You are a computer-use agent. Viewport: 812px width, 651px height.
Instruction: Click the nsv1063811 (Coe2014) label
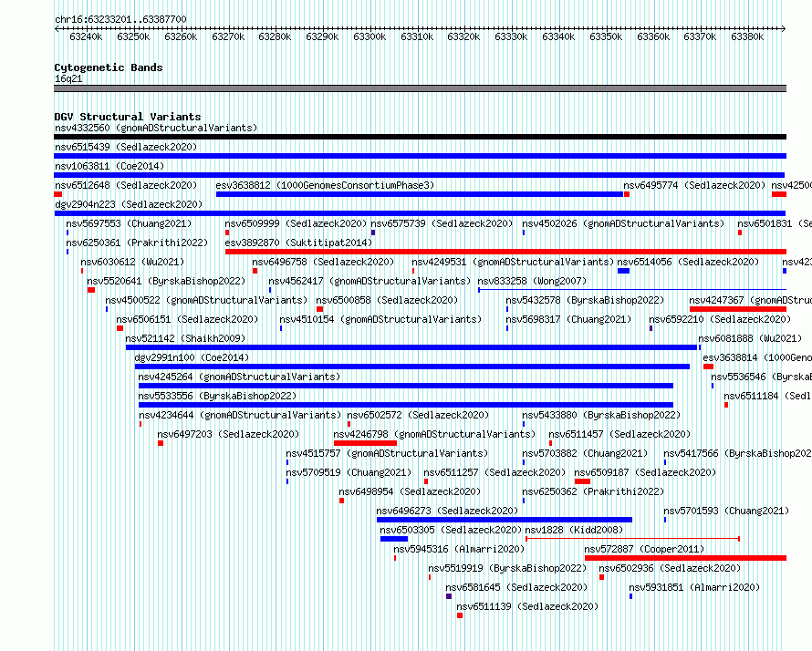coord(109,166)
